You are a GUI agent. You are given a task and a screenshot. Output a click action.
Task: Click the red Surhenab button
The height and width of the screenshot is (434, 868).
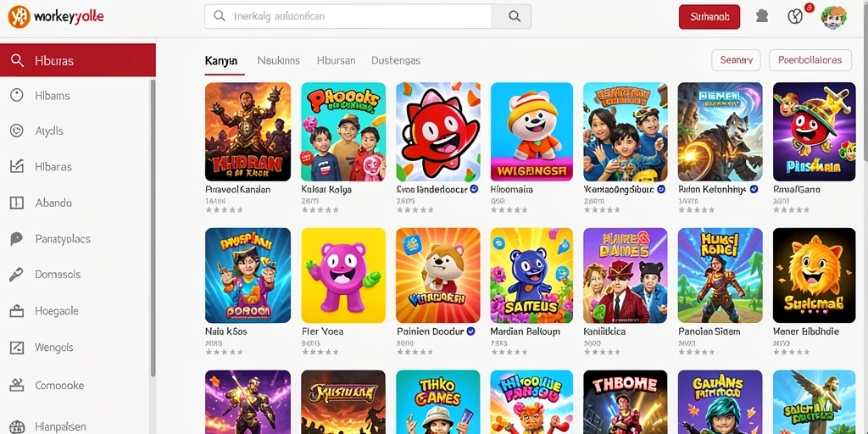[x=709, y=17]
